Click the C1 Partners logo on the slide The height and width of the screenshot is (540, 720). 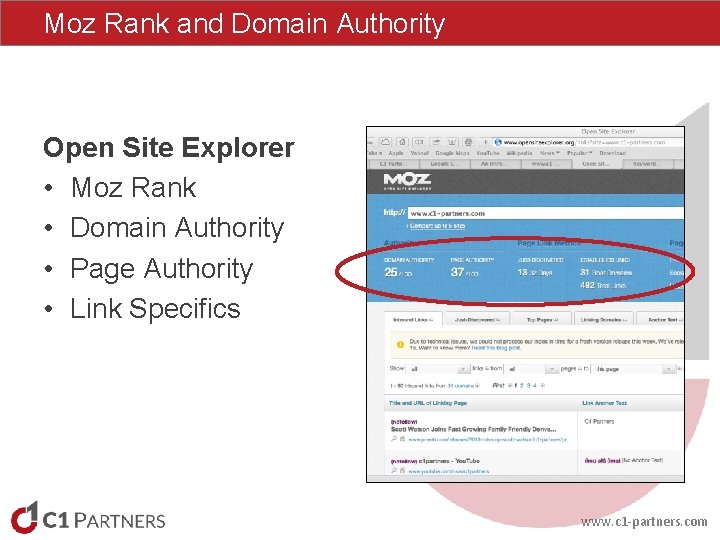[88, 518]
